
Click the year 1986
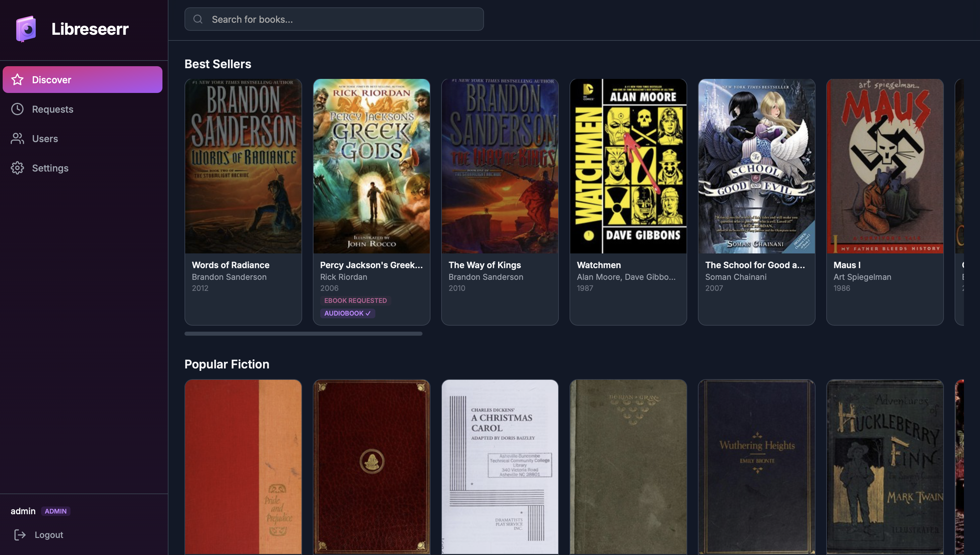[842, 288]
